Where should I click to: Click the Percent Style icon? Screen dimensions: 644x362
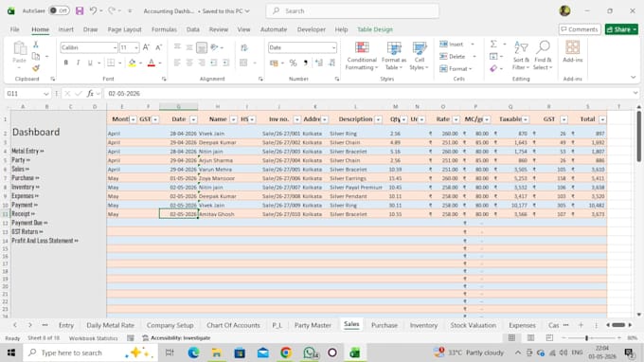click(x=293, y=63)
